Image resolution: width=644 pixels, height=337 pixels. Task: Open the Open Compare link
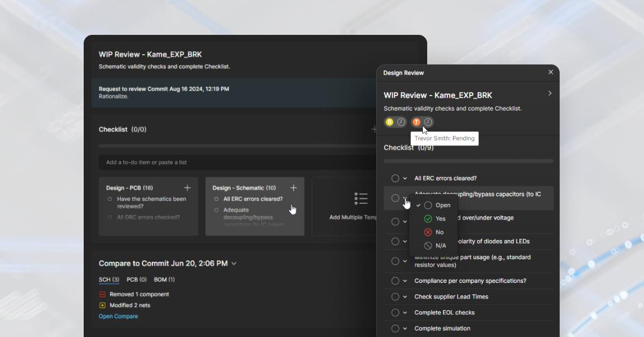point(118,316)
